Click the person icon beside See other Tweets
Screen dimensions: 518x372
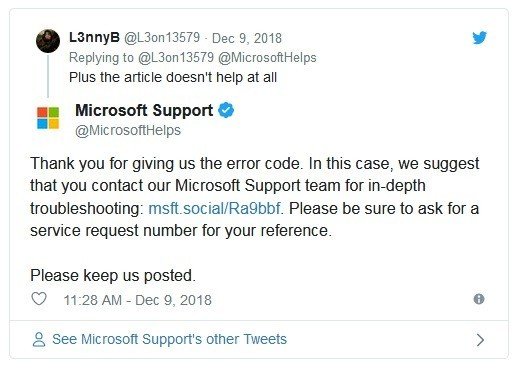click(x=39, y=340)
